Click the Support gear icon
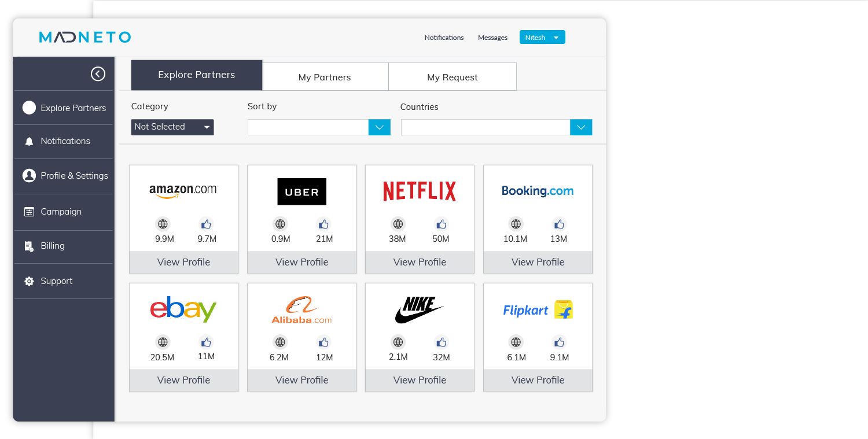868x439 pixels. click(29, 281)
